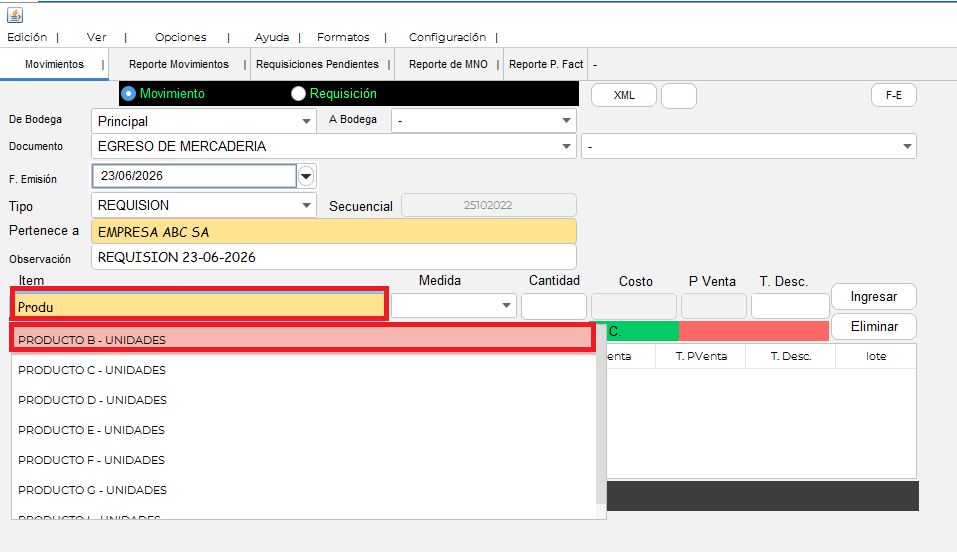Select PRODUCTO C - UNIDADES from the list
This screenshot has width=957, height=552.
(x=303, y=370)
